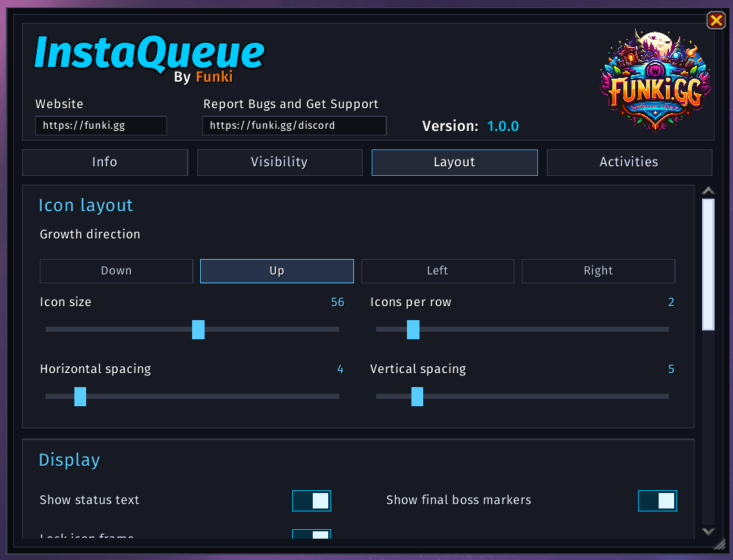Screen dimensions: 733x560
Task: Click the scrollbar down arrow
Action: point(708,531)
